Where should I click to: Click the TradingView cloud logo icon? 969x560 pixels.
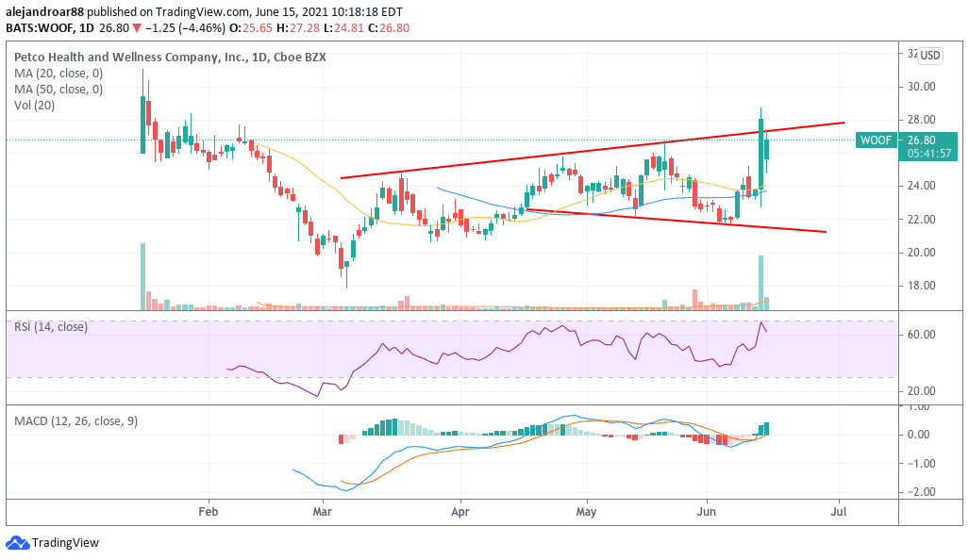point(17,543)
